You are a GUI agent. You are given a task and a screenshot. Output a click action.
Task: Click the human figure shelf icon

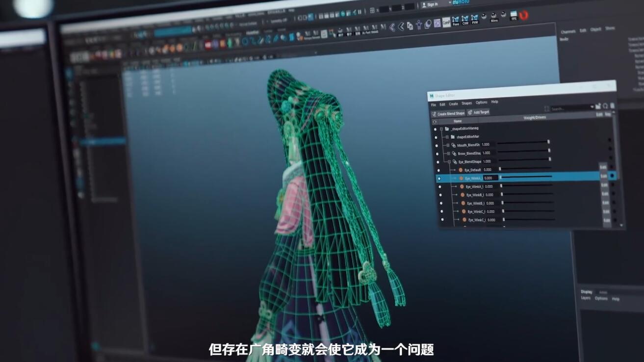(x=419, y=24)
